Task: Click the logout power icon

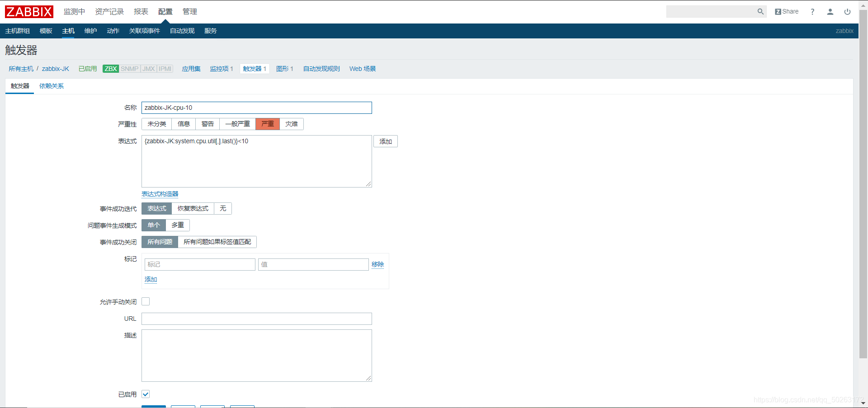Action: [x=847, y=12]
